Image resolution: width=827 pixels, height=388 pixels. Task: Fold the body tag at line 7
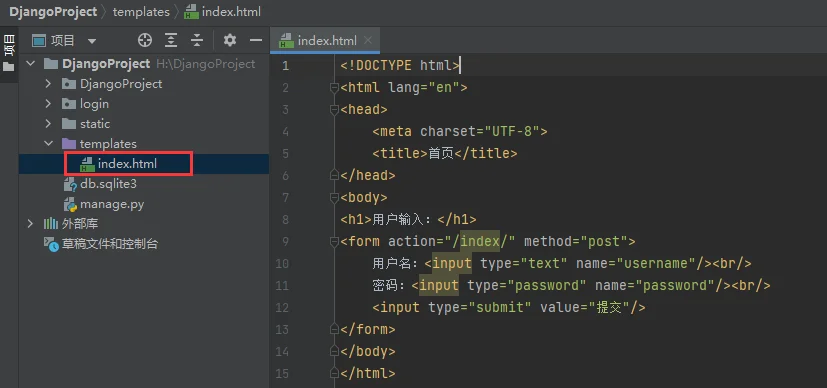click(x=334, y=198)
